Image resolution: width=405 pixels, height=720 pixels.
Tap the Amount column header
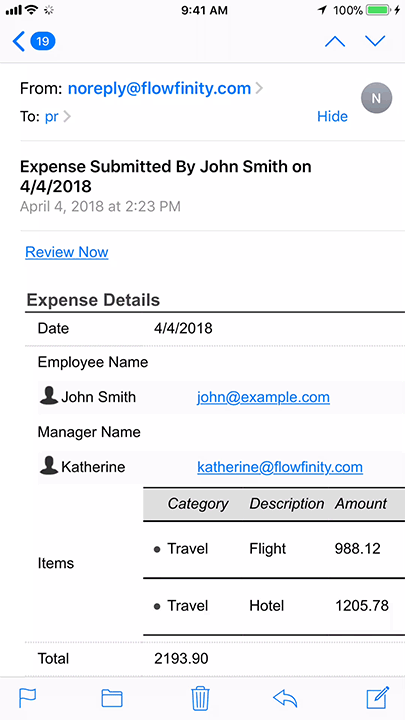pos(361,504)
